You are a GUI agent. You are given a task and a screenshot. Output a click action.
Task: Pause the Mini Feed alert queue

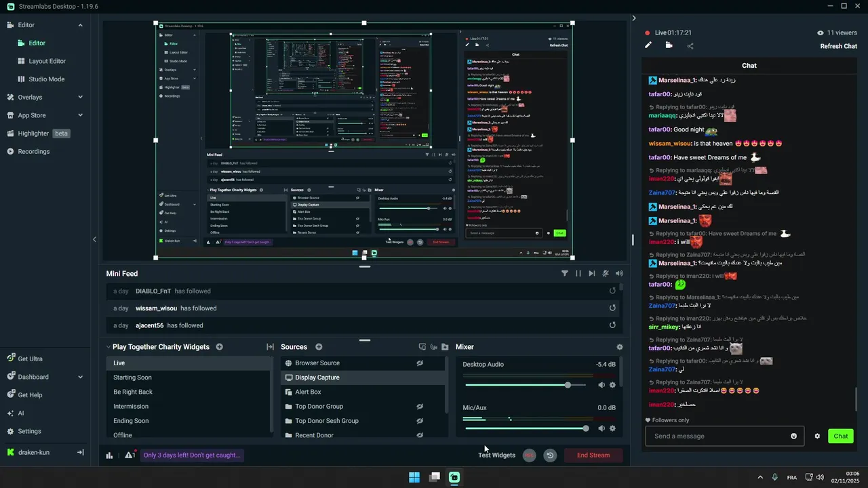click(578, 274)
